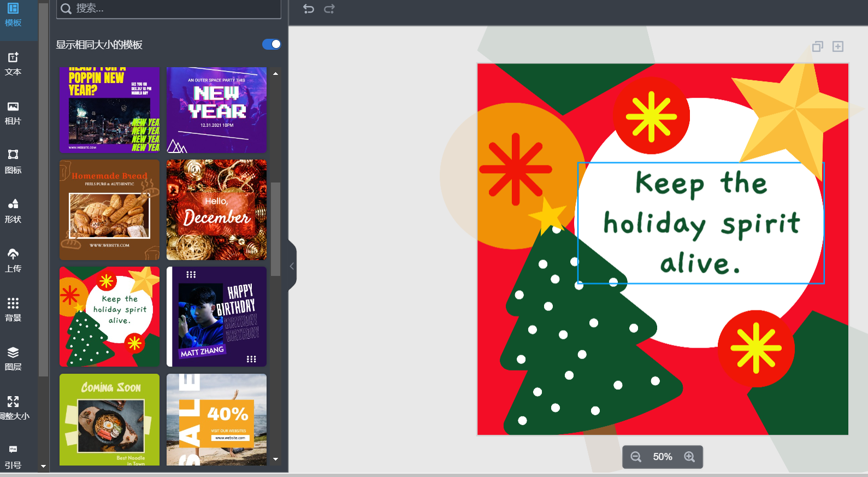Open the 模板 templates tab
This screenshot has height=477, width=868.
(x=13, y=15)
